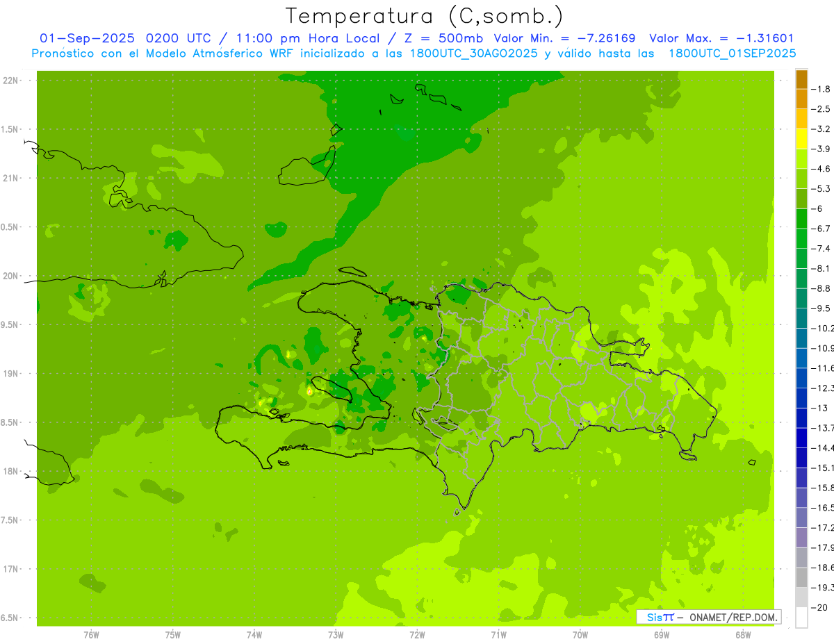The width and height of the screenshot is (834, 644).
Task: Click the '9.5N' latitude label
Action: [8, 325]
